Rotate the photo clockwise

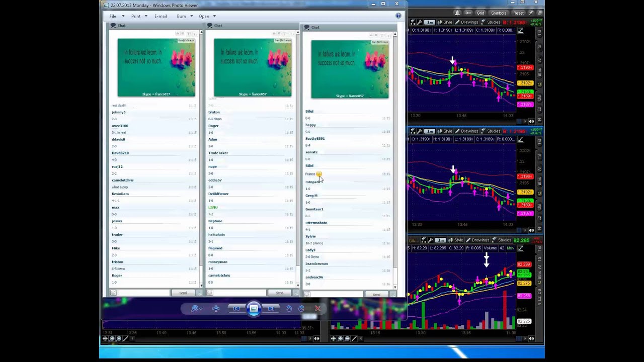pos(301,309)
